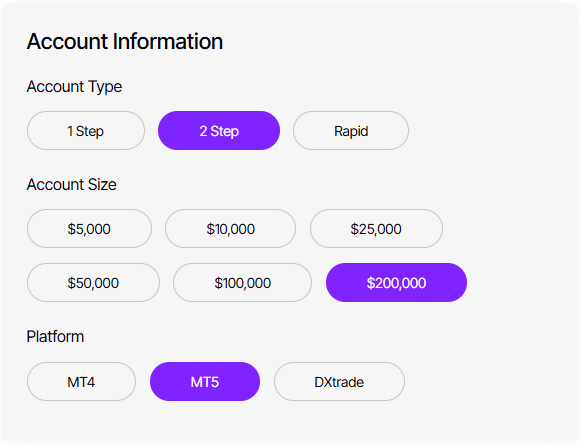Click the Account Type label
582x445 pixels.
coord(74,87)
